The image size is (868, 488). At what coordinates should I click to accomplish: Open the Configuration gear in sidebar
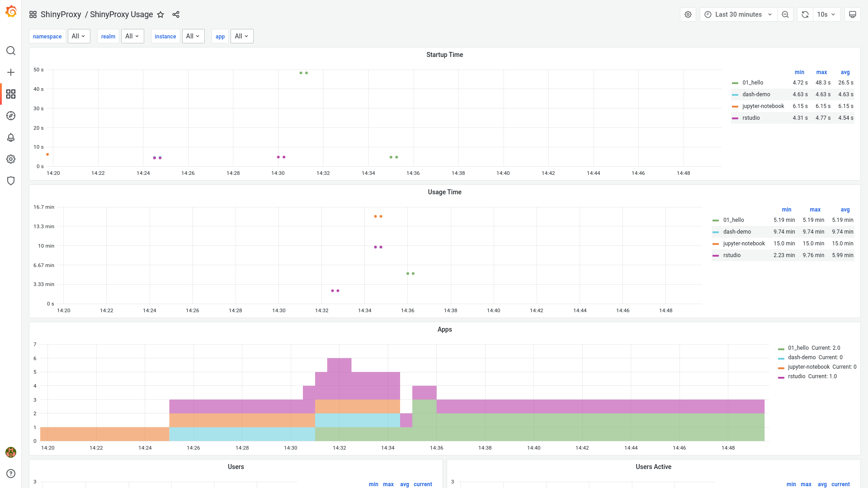(x=11, y=159)
